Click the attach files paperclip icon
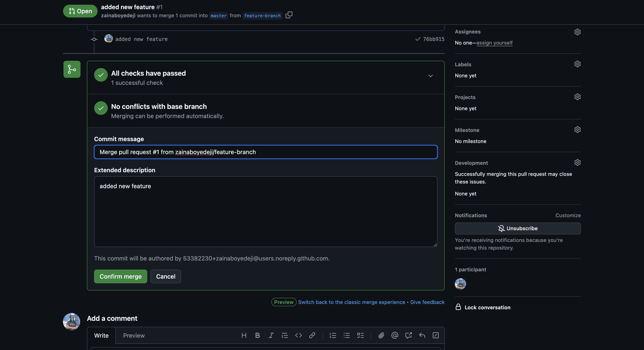The width and height of the screenshot is (644, 350). (381, 335)
